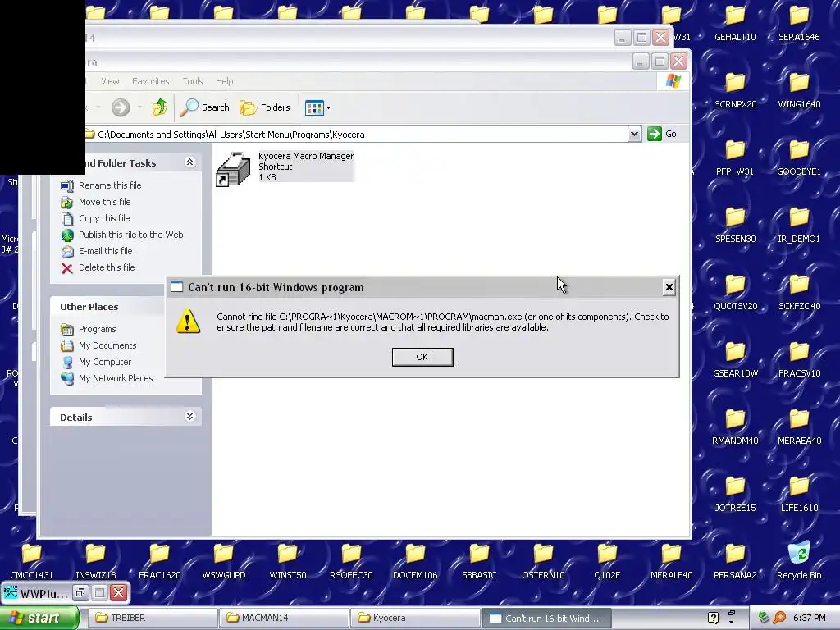Select the FRACSV10 desktop folder
The image size is (840, 630).
[x=799, y=359]
